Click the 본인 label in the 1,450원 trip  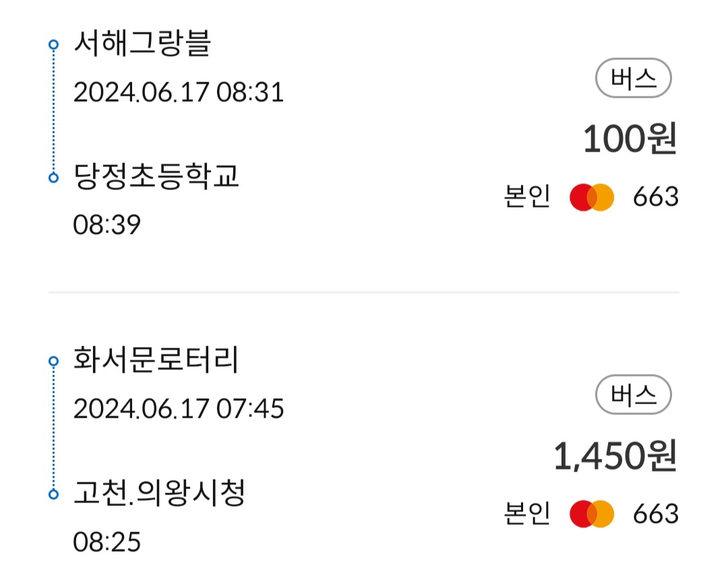526,514
